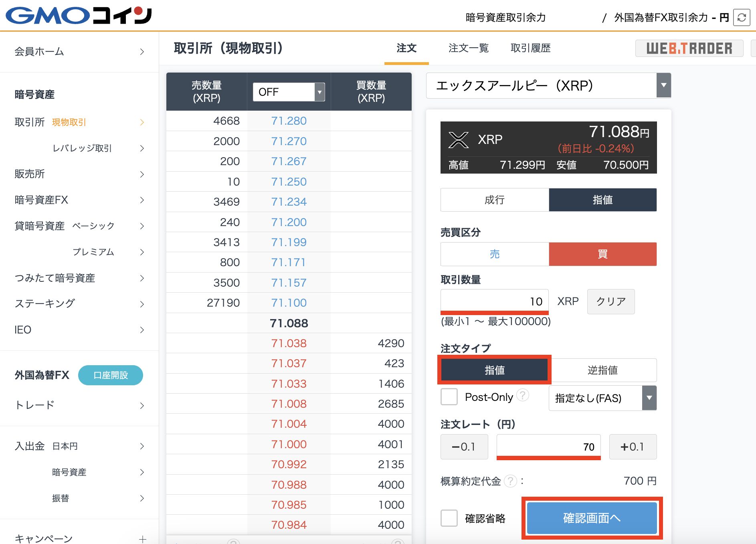This screenshot has width=756, height=544.
Task: Click the +0.1 rate stepper
Action: click(x=633, y=447)
